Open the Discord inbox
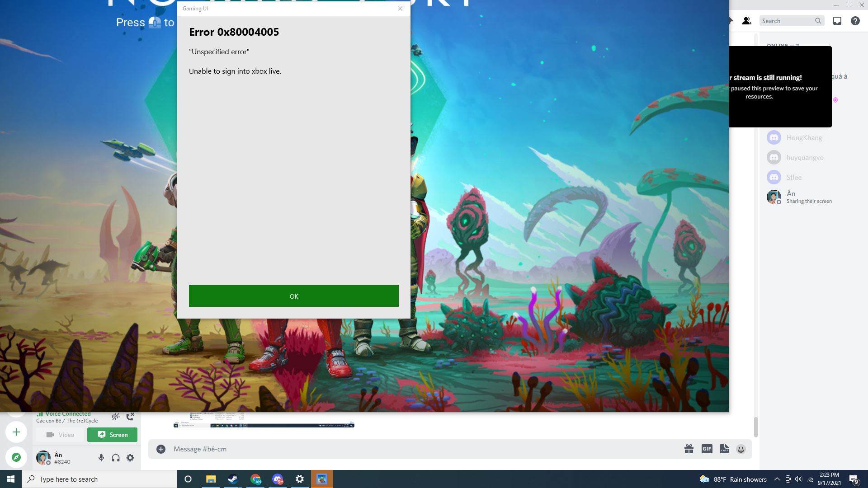This screenshot has height=488, width=868. [837, 20]
